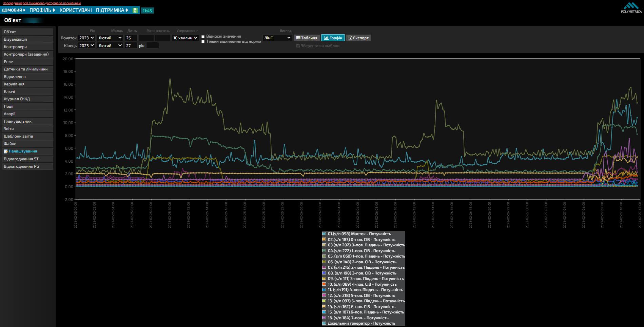Open the Початок month dropdown Лютий
Viewport: 644px width, 327px height.
[110, 38]
